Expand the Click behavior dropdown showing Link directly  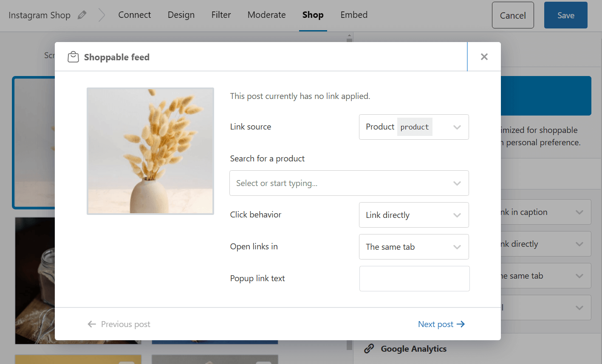click(457, 215)
